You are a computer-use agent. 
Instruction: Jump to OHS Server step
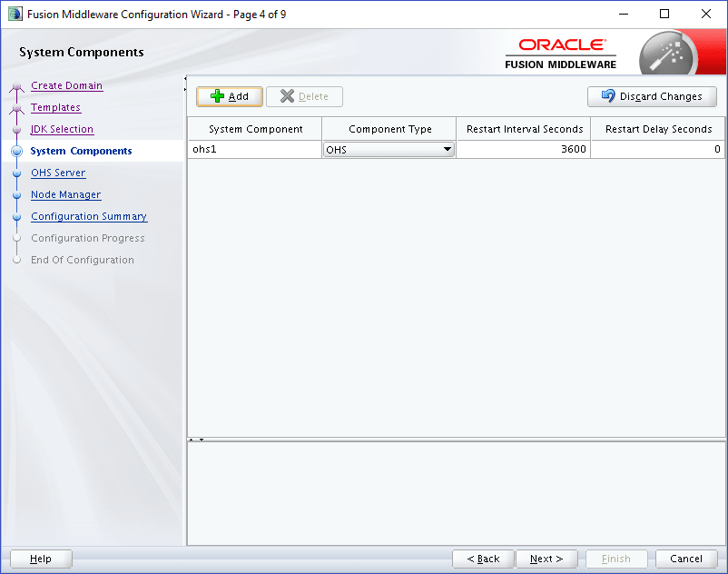[58, 173]
